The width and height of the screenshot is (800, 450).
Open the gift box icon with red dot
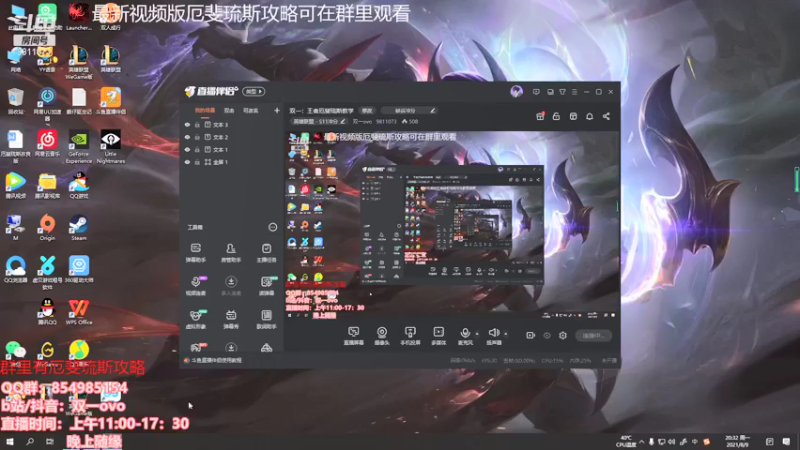[540, 116]
